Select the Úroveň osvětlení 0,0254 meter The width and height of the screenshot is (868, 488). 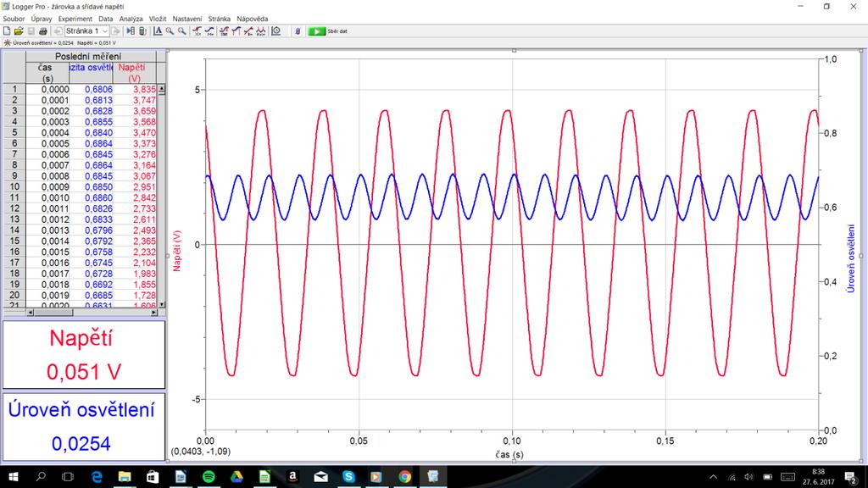coord(84,427)
